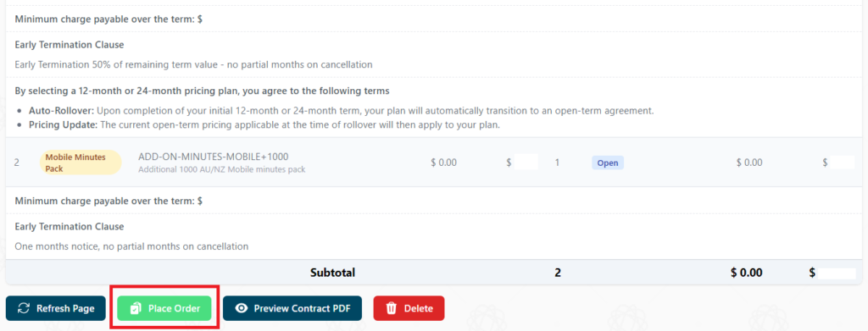This screenshot has width=868, height=331.
Task: Click the line item quantity 1
Action: [x=558, y=163]
